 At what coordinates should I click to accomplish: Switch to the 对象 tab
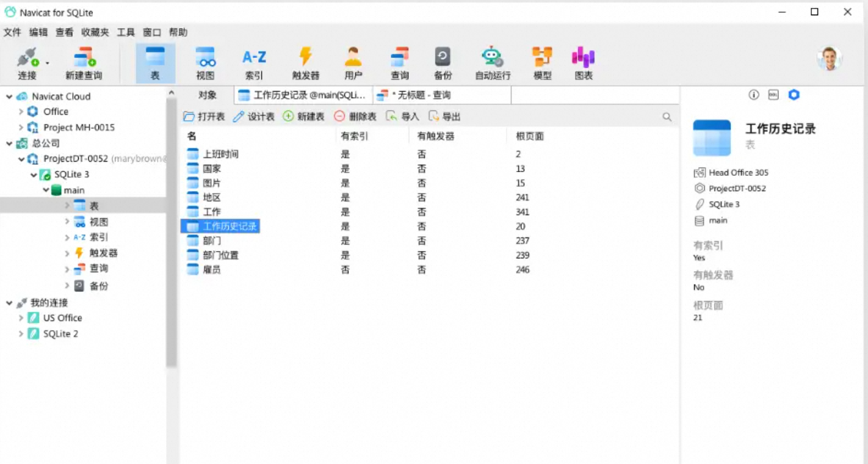[208, 95]
